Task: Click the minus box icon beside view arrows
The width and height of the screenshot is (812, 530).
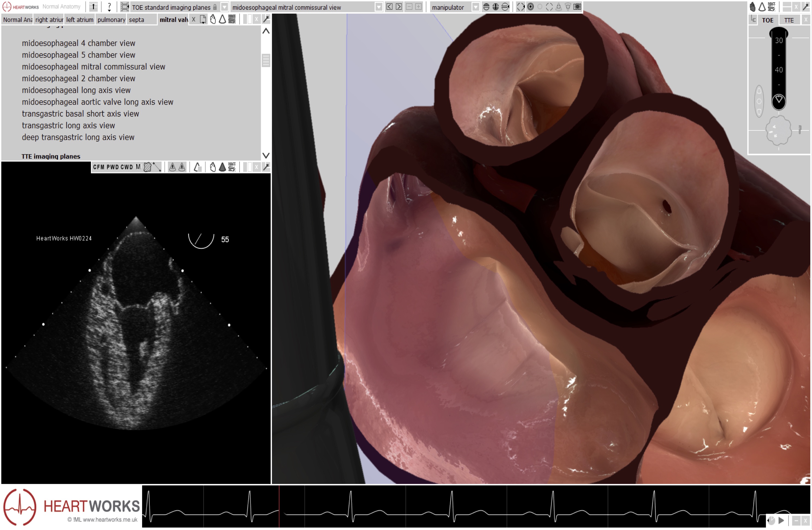Action: pyautogui.click(x=410, y=7)
